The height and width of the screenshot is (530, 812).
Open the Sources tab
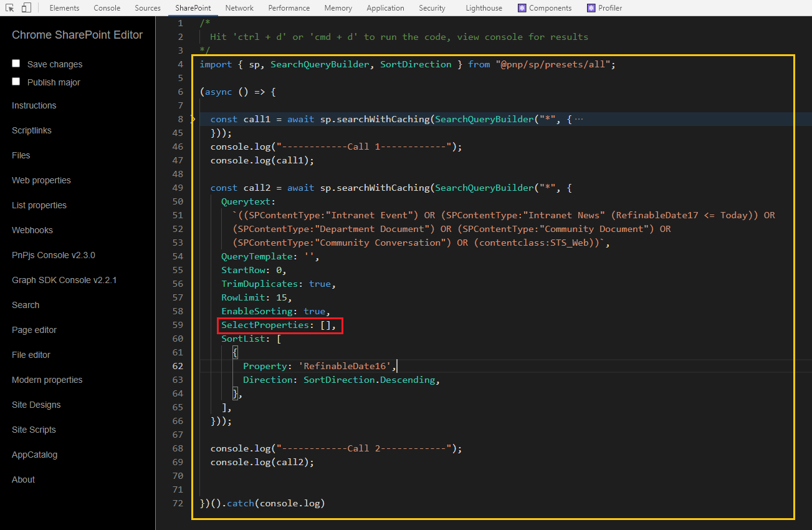click(148, 8)
